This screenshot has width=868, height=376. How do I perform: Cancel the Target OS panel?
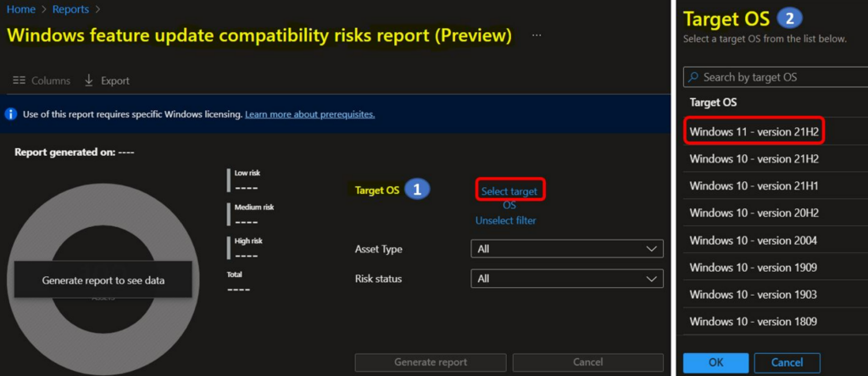click(x=787, y=362)
